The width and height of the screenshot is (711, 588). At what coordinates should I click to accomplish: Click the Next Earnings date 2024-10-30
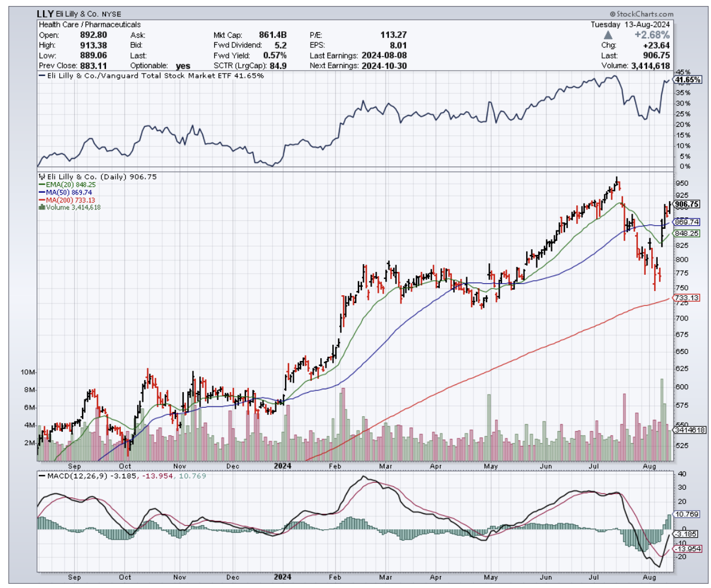click(384, 65)
